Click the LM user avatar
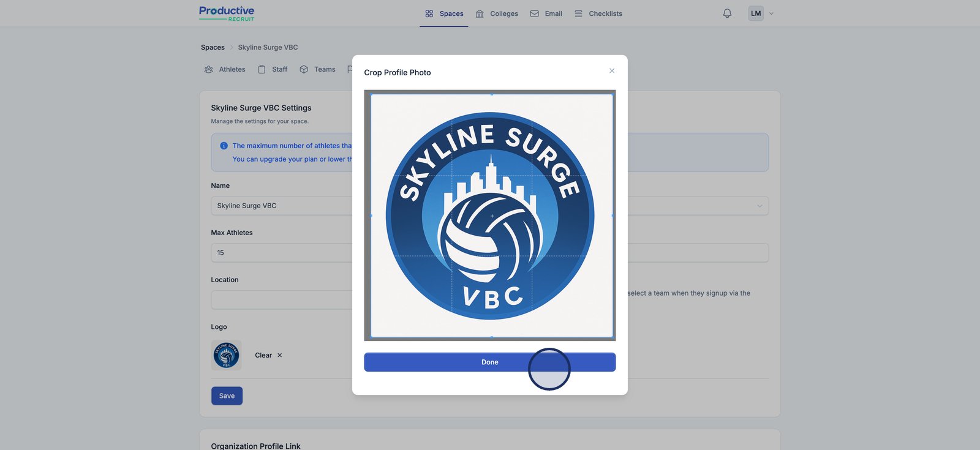Viewport: 980px width, 450px height. [756, 13]
